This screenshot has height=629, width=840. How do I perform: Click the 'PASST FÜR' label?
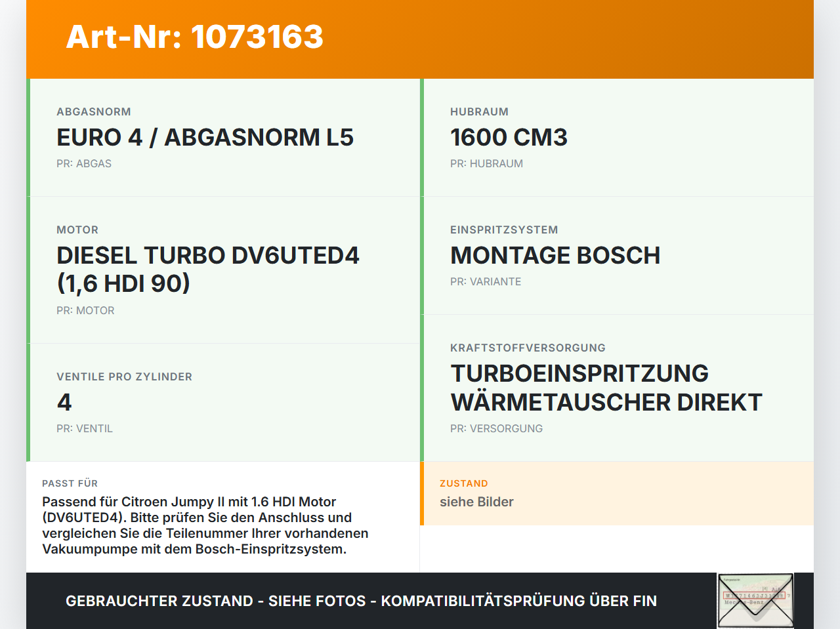[x=70, y=483]
